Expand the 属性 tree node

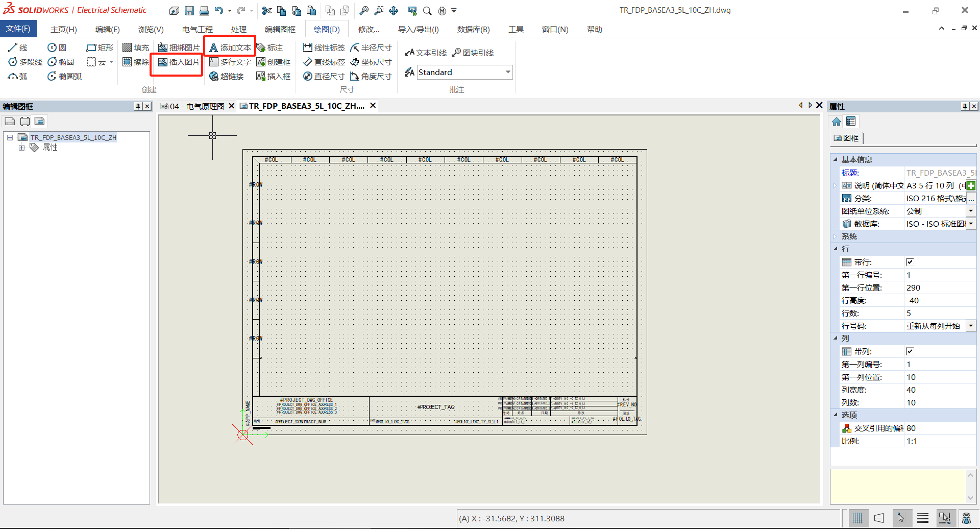(21, 148)
